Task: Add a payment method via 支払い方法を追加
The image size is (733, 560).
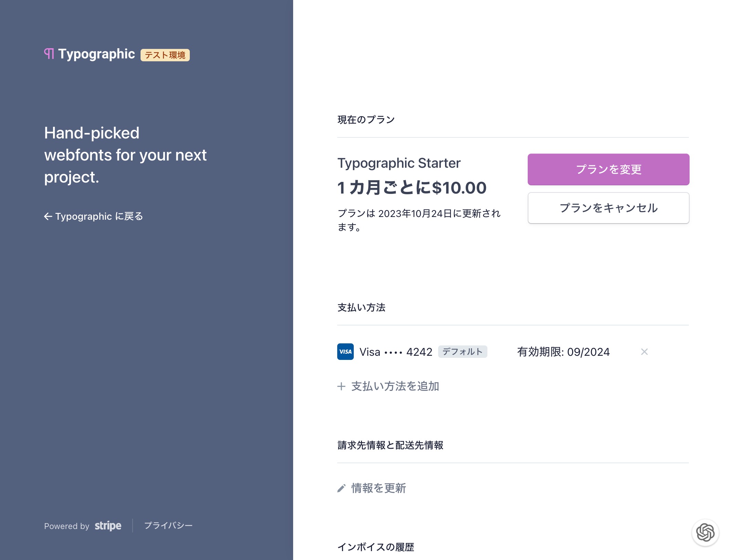Action: pos(388,386)
